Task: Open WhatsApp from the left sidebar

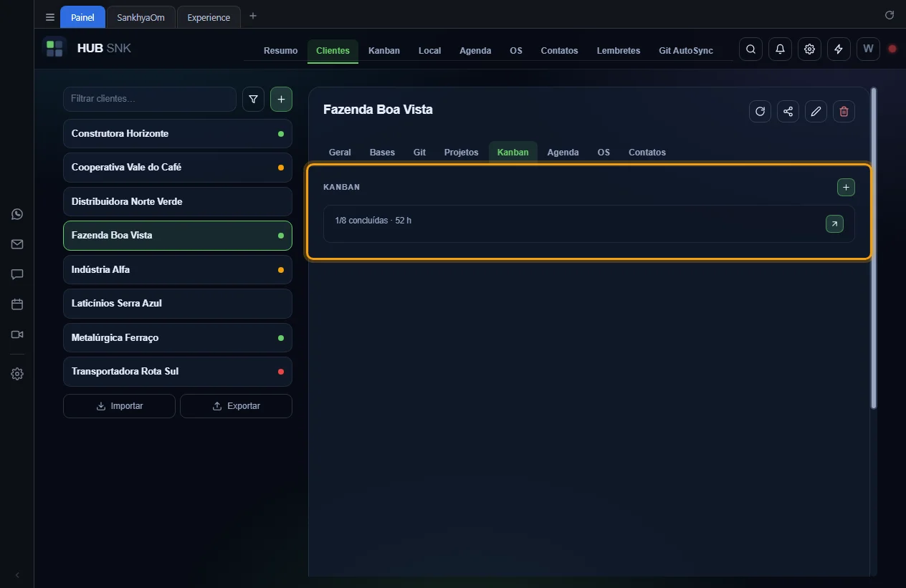Action: pyautogui.click(x=17, y=214)
